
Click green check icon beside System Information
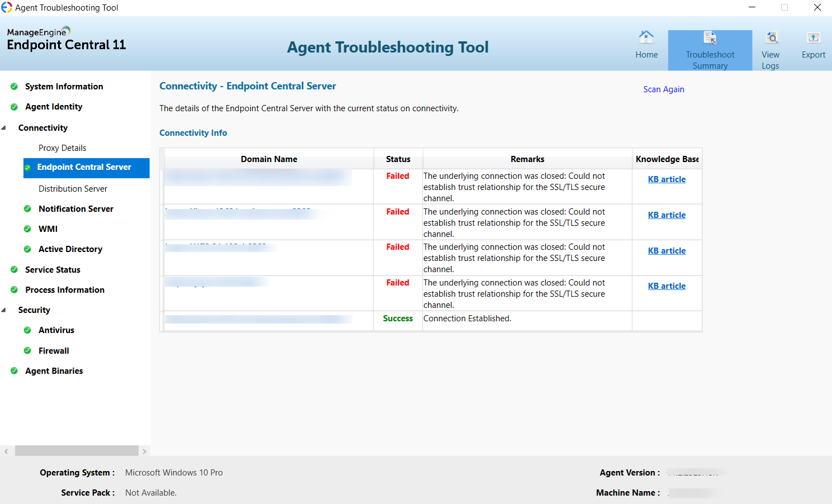15,87
